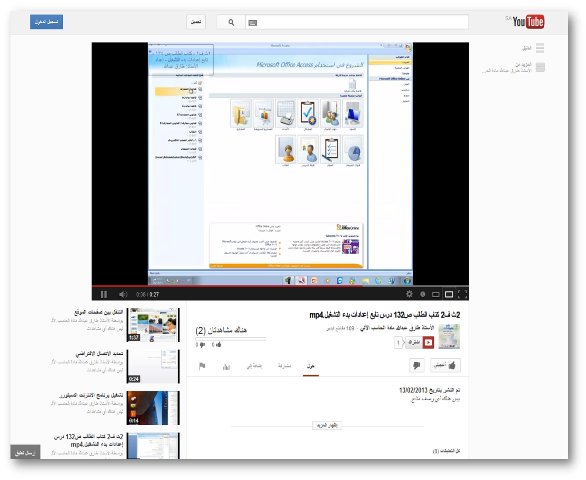Viewport: 586px width, 480px height.
Task: Click the view count text showing (2)
Action: [221, 330]
